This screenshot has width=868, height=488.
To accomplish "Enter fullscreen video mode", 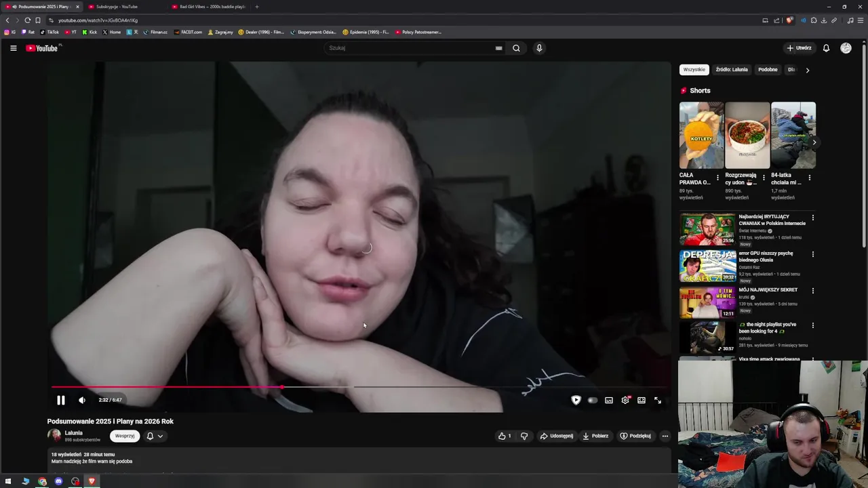I will 658,400.
